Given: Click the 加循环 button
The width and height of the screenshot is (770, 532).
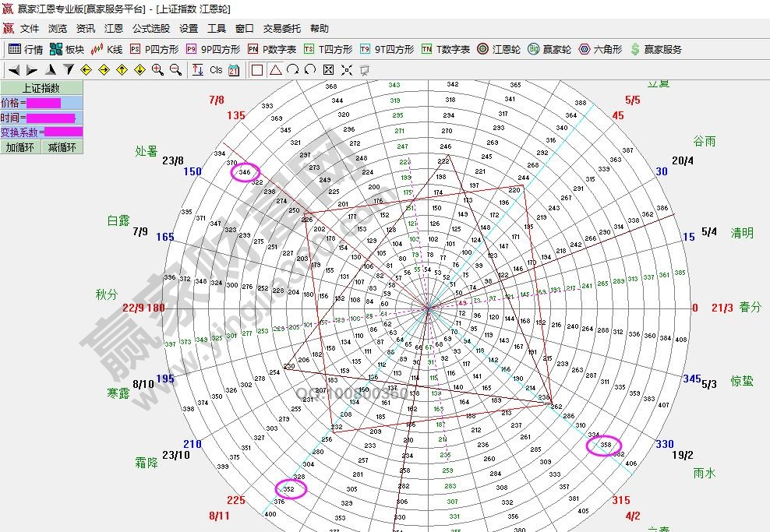Looking at the screenshot, I should coord(20,147).
